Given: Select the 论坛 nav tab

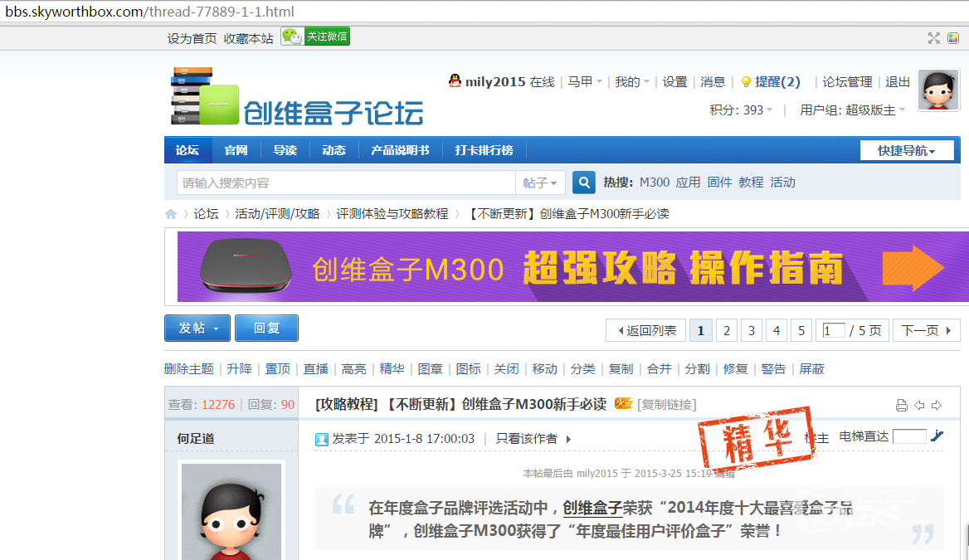Looking at the screenshot, I should coord(187,150).
